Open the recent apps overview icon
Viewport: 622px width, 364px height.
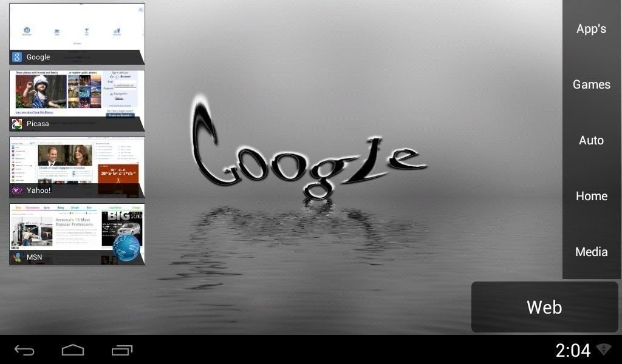121,350
